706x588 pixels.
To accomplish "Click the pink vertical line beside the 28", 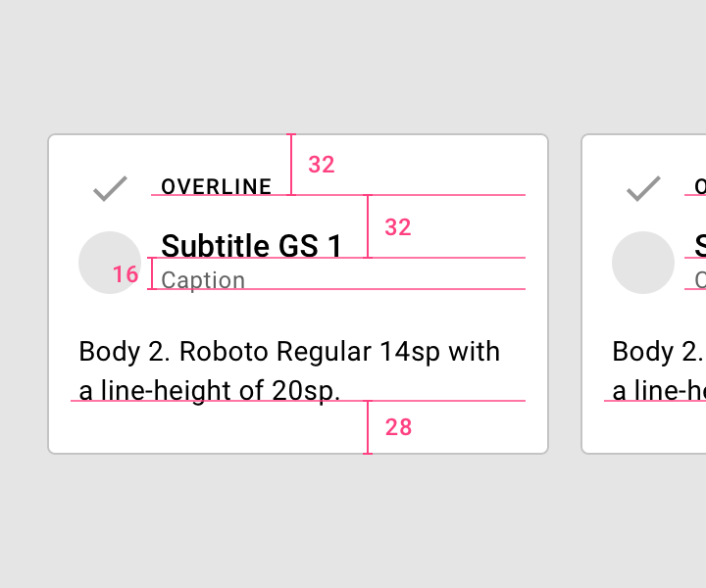I will coord(368,427).
